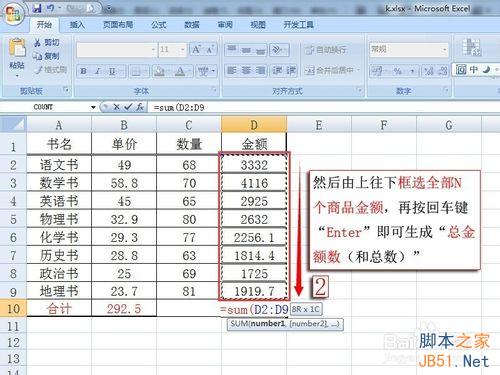Open the font size 11 dropdown

[183, 50]
